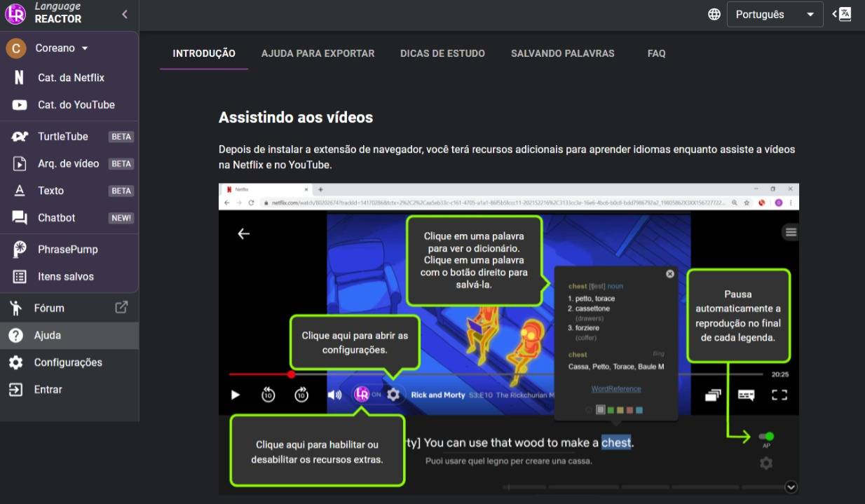Open TurtleTube beta section
865x504 pixels.
[63, 137]
